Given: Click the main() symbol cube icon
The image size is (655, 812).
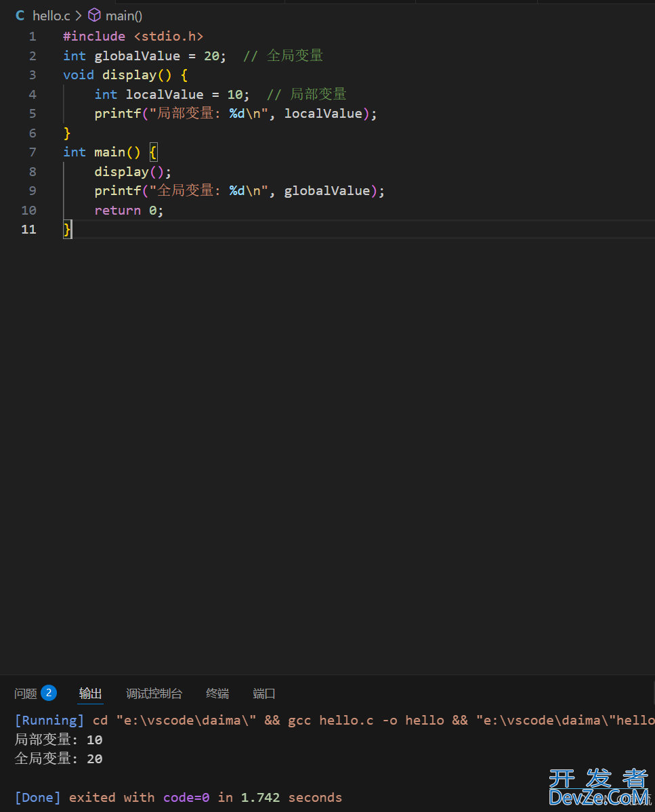Looking at the screenshot, I should (x=94, y=15).
